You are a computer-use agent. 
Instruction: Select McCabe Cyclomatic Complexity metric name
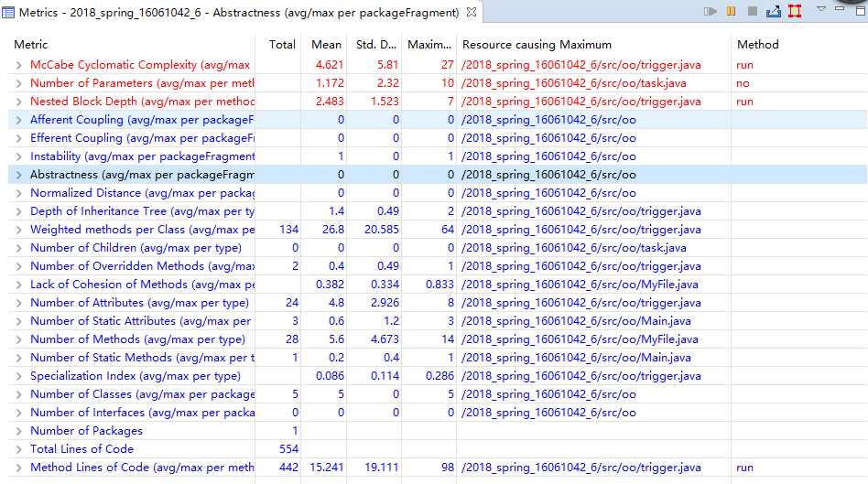(x=140, y=65)
